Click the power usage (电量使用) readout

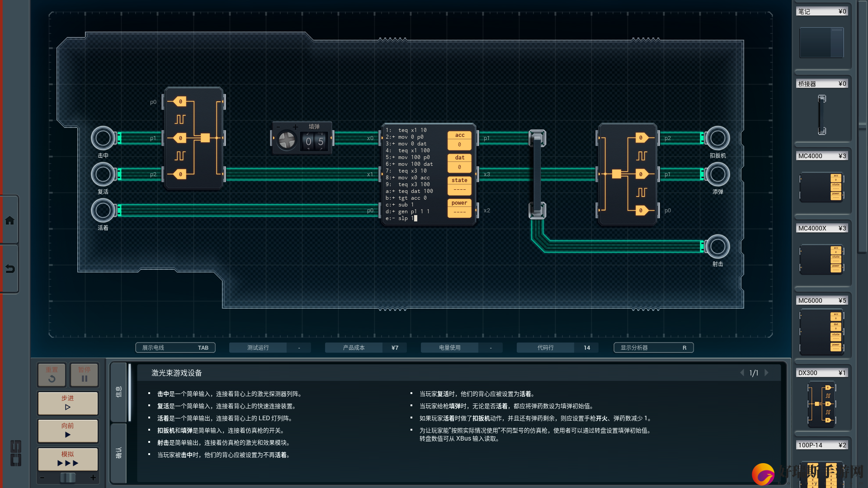[462, 347]
